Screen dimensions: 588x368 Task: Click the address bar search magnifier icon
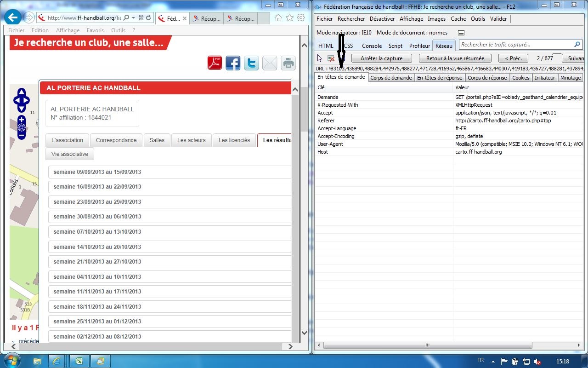pos(126,18)
